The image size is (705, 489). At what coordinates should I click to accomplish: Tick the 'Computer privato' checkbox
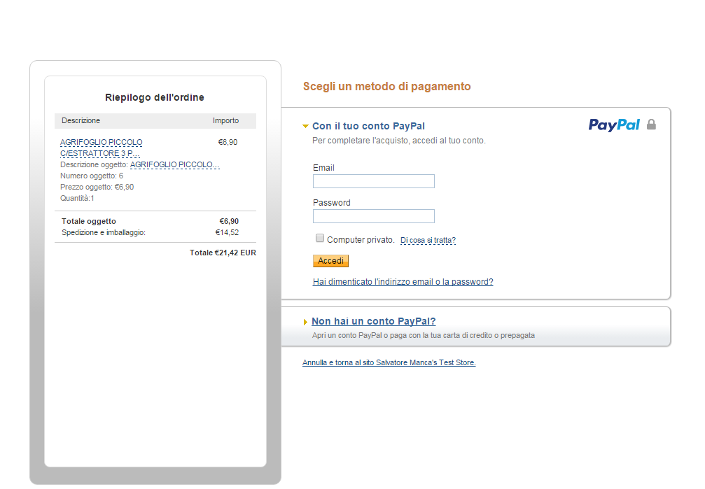[x=320, y=239]
